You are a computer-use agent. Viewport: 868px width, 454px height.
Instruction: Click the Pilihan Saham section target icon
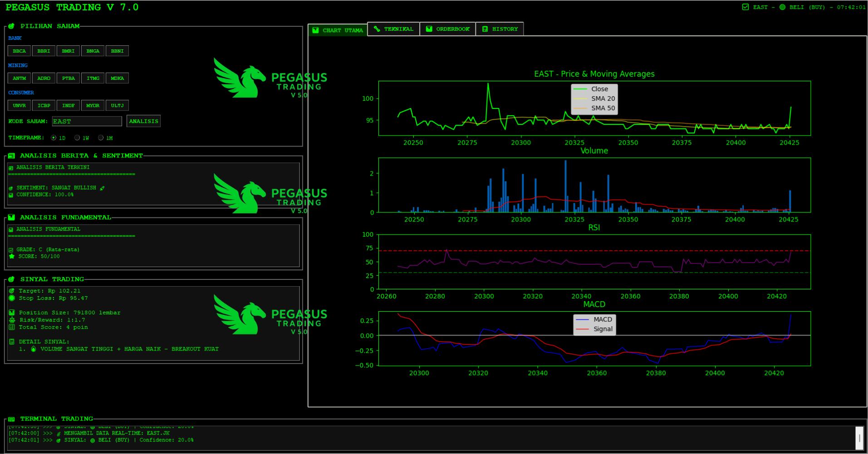pyautogui.click(x=11, y=26)
